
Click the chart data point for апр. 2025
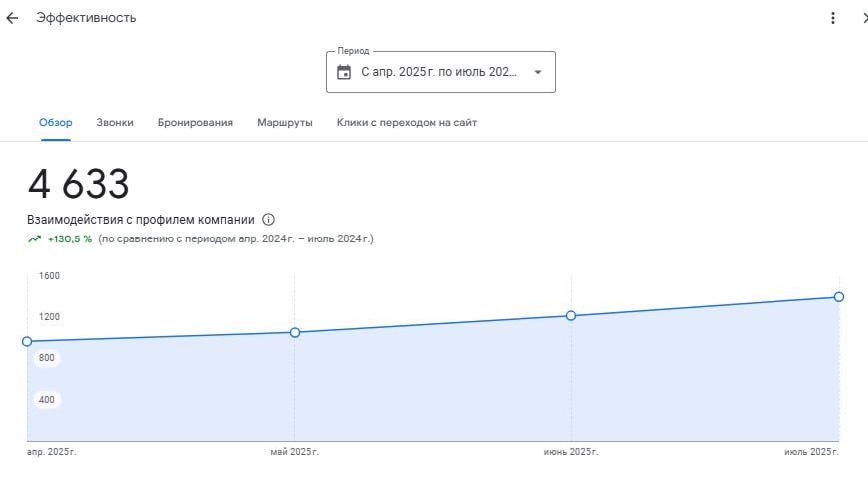(27, 341)
